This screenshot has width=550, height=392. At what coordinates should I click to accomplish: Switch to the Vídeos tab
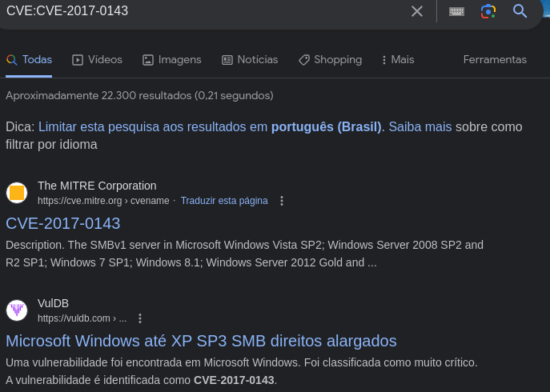pyautogui.click(x=97, y=60)
